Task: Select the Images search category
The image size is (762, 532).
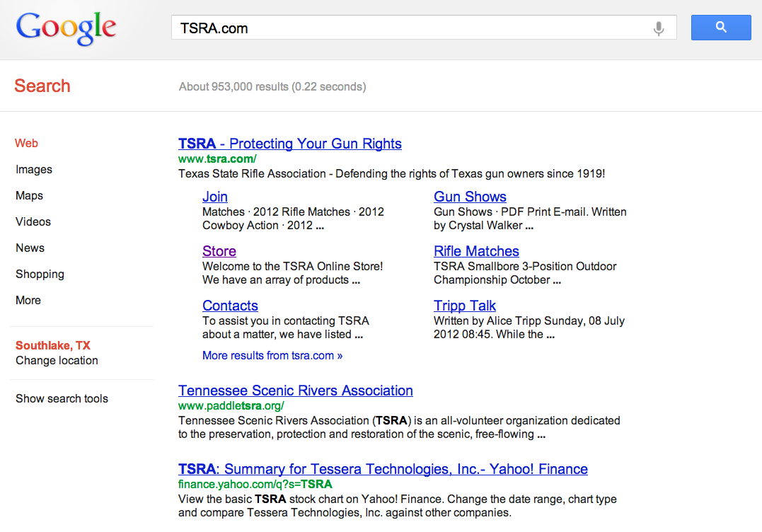Action: pos(34,170)
